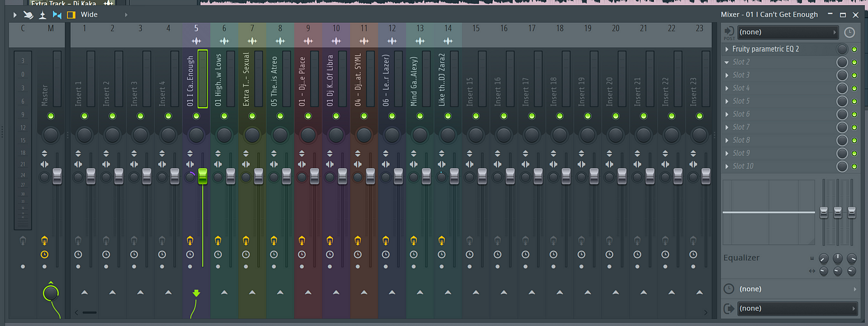868x326 pixels.
Task: Click the pan knob on track 6
Action: 224,135
